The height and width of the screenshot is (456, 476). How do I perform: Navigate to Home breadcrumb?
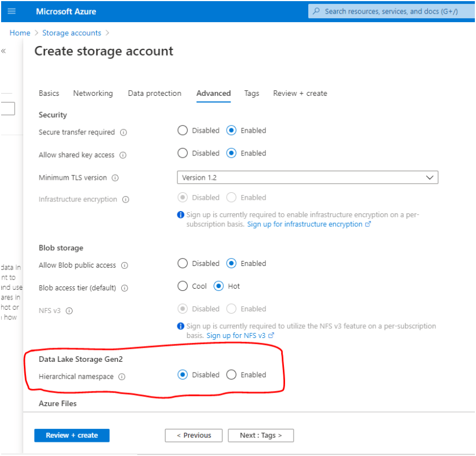(20, 33)
